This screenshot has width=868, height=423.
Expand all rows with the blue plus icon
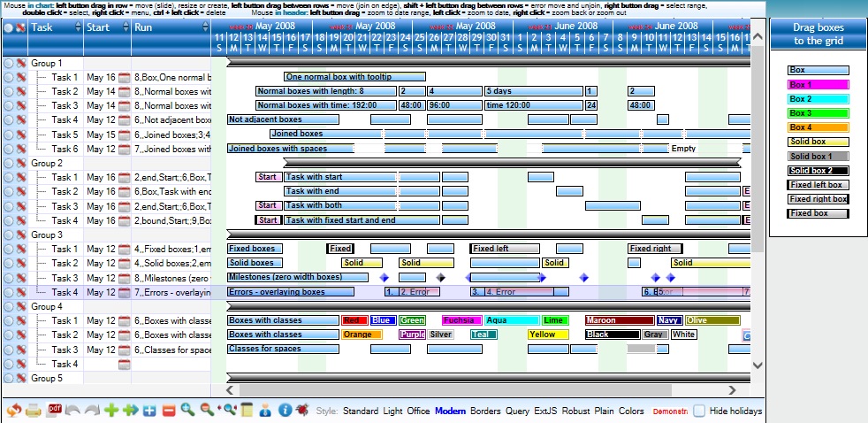[149, 411]
